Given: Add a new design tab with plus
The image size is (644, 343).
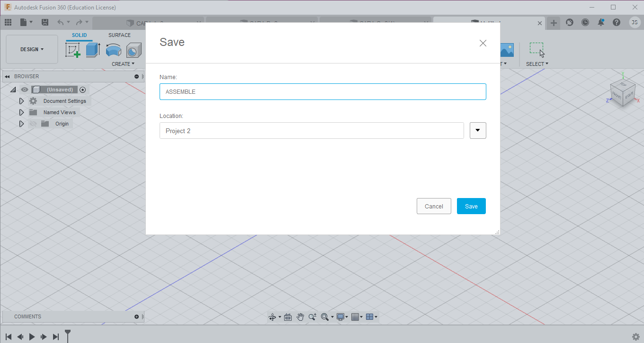Looking at the screenshot, I should [554, 23].
